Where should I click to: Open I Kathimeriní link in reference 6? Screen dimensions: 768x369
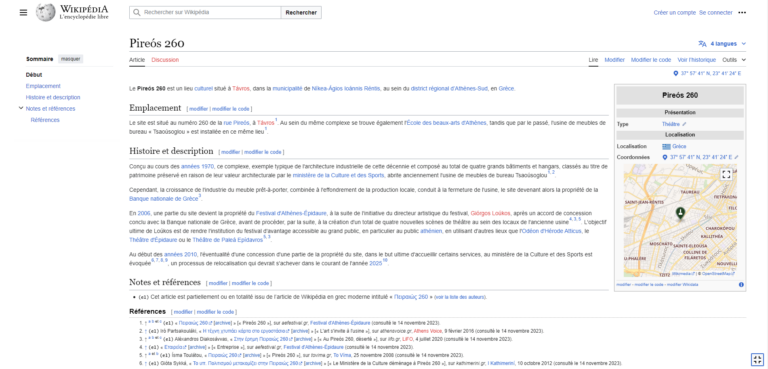[x=501, y=363]
